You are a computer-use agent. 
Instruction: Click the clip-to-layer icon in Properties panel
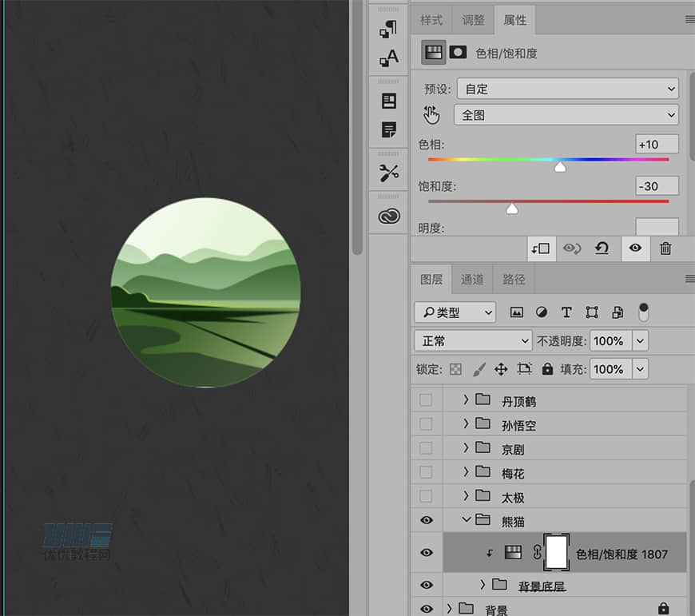541,248
